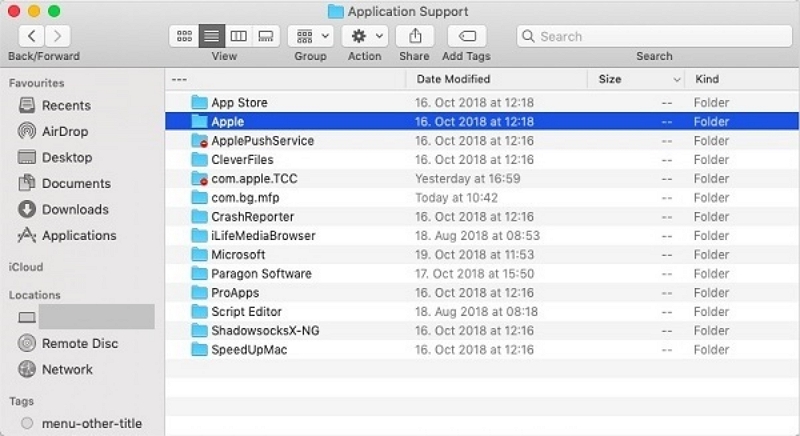
Task: Click the Share toolbar button
Action: (x=415, y=36)
